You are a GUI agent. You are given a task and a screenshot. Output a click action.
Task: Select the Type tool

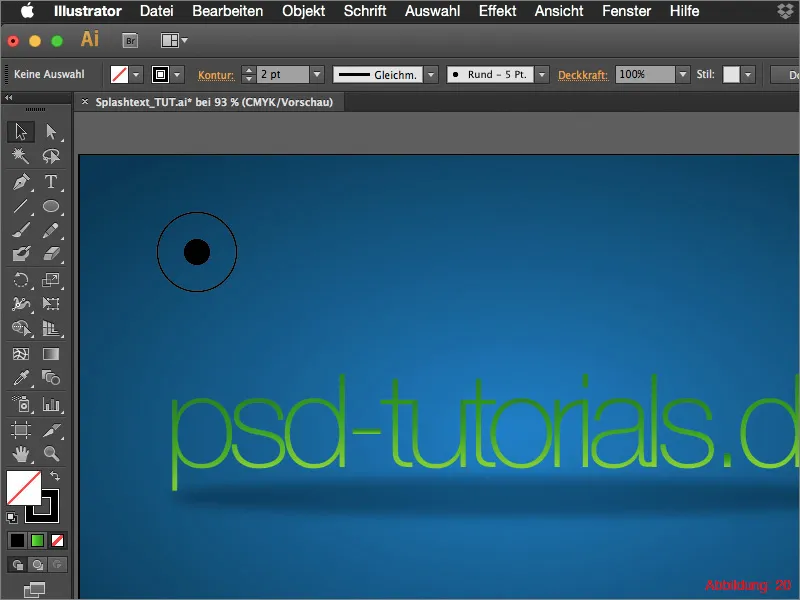pos(51,182)
